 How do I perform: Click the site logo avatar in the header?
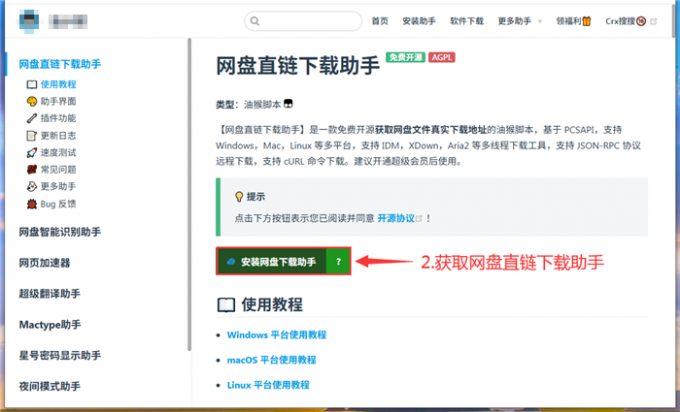[29, 21]
